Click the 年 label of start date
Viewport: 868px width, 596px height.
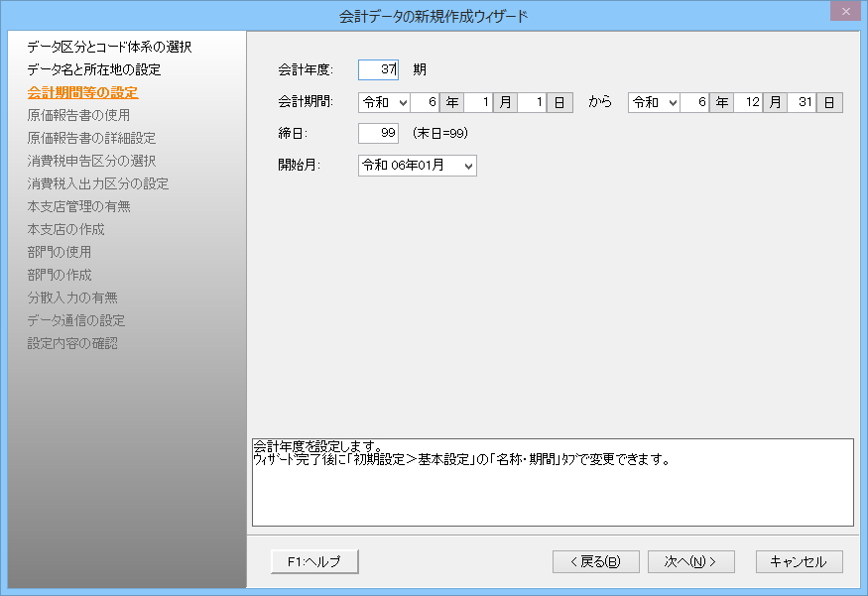451,102
